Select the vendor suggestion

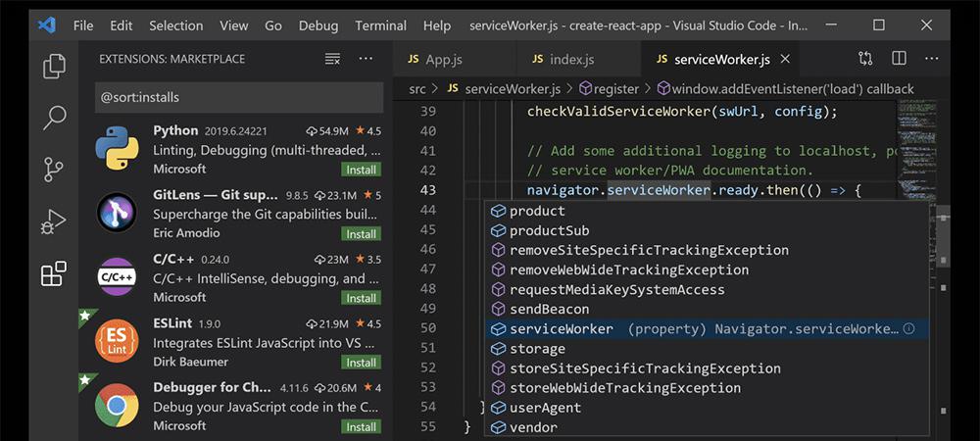click(707, 427)
